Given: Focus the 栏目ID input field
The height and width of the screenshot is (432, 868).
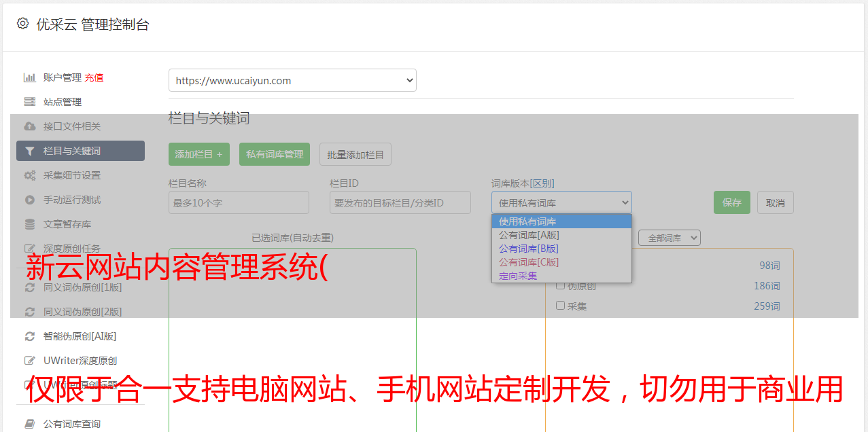Looking at the screenshot, I should [400, 202].
